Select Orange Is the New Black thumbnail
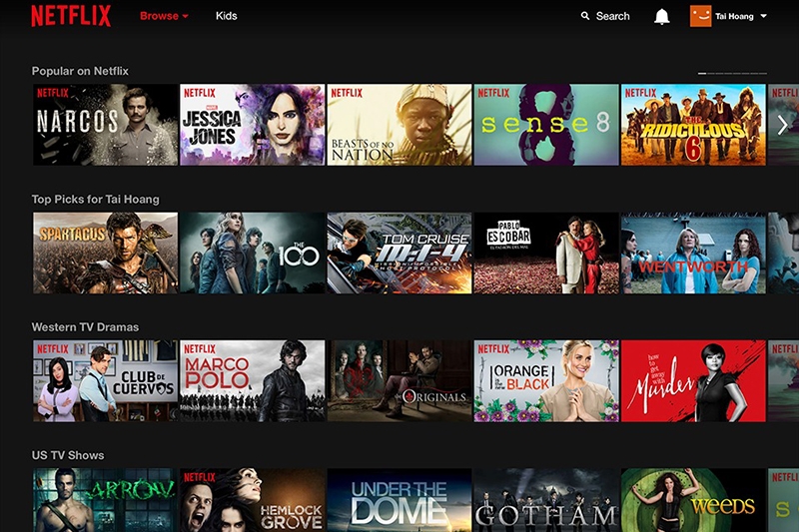 546,381
